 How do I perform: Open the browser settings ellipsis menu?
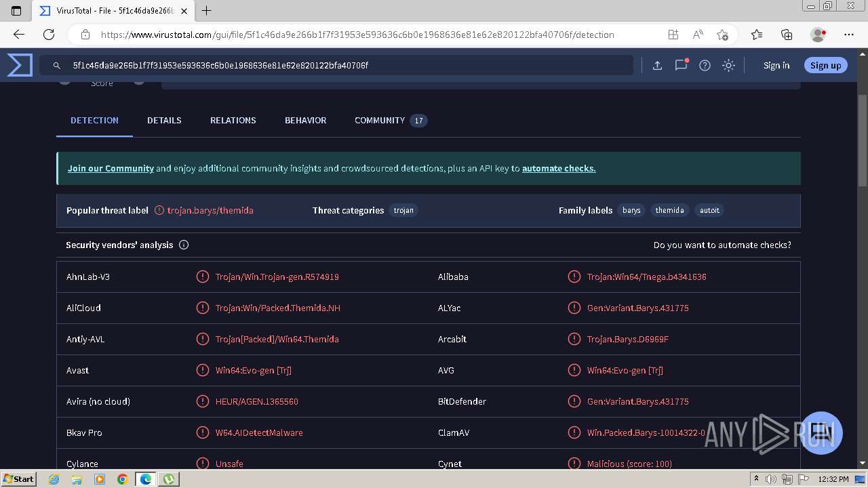click(x=849, y=35)
